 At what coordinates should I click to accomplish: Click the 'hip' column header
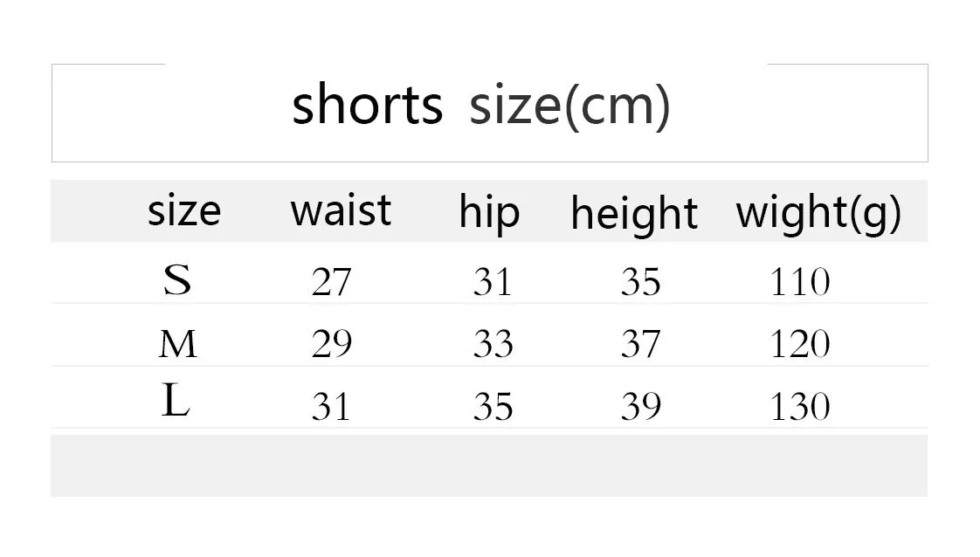coord(489,213)
